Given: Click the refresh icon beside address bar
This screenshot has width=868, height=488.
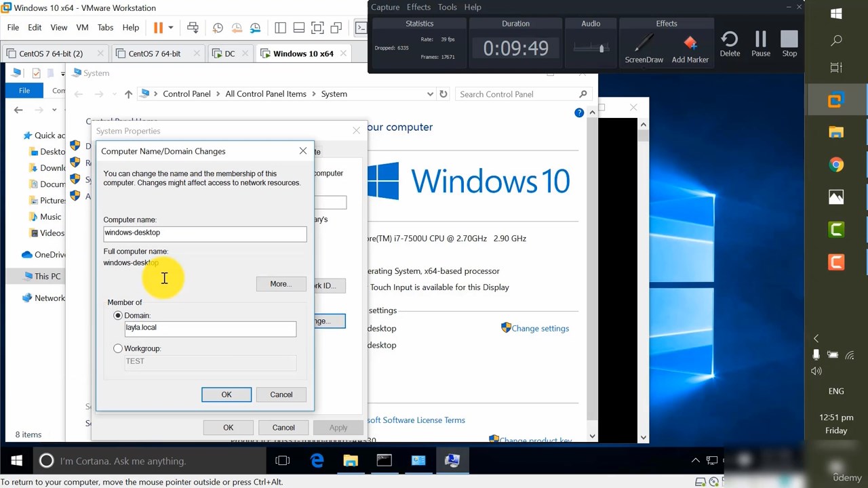Looking at the screenshot, I should click(x=443, y=94).
